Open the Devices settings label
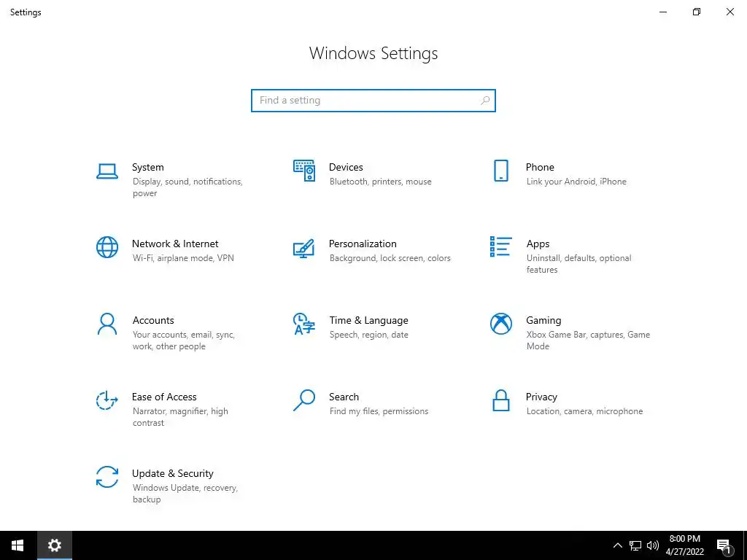 (346, 167)
